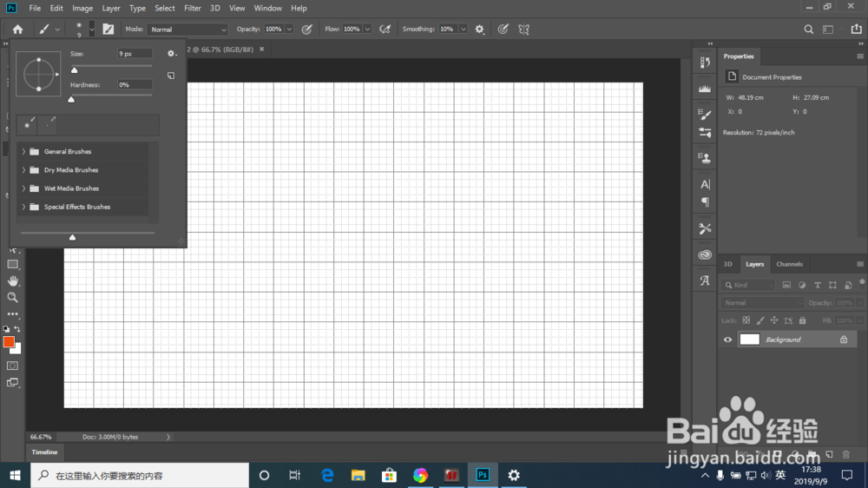The width and height of the screenshot is (868, 488).
Task: Open brush picker gear settings menu
Action: click(x=172, y=54)
